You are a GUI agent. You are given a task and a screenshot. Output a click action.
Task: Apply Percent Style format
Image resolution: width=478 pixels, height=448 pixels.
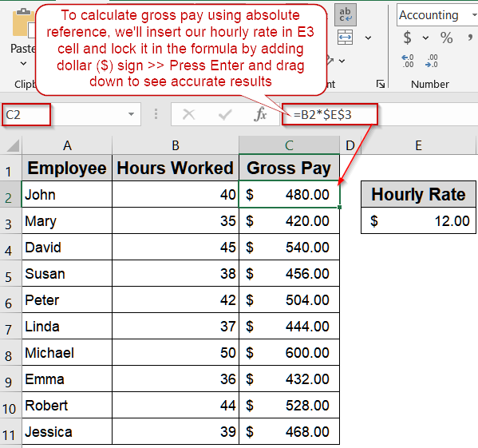tap(446, 38)
